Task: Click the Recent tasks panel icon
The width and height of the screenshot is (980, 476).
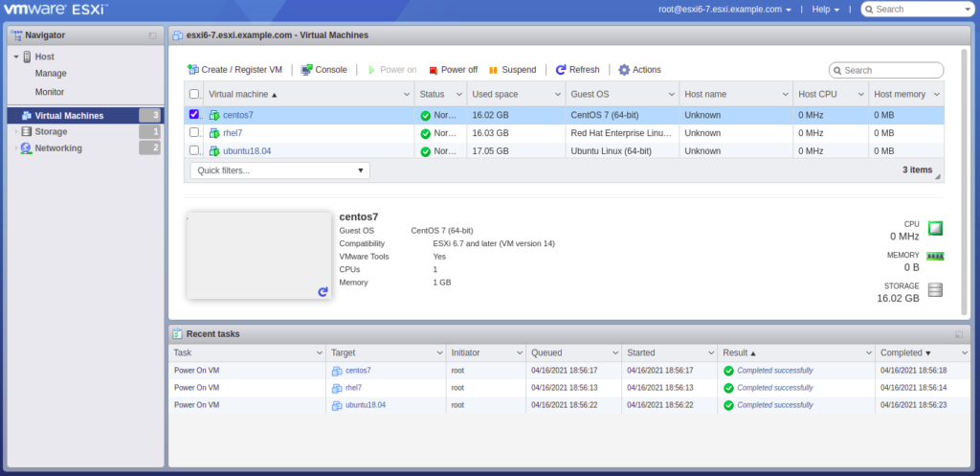Action: [177, 334]
